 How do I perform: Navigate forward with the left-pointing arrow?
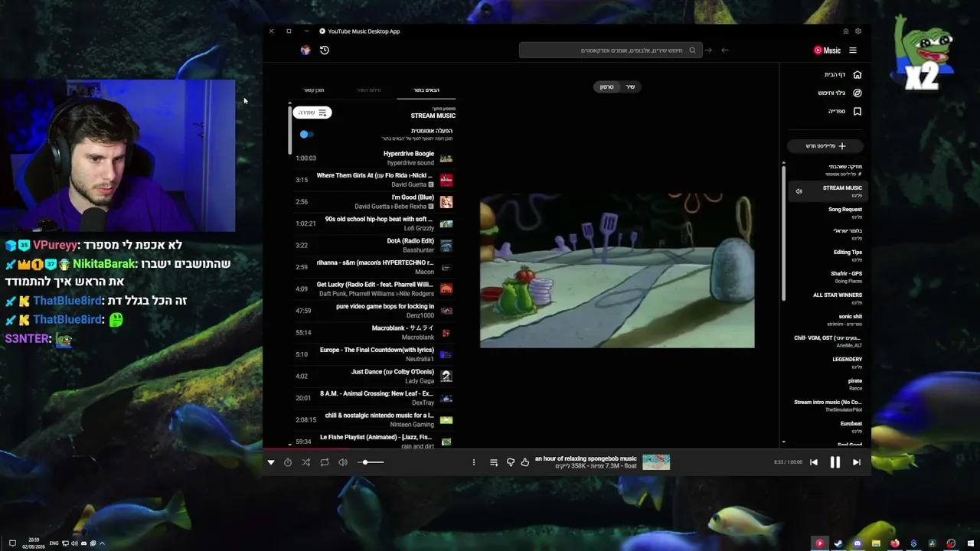pyautogui.click(x=725, y=51)
